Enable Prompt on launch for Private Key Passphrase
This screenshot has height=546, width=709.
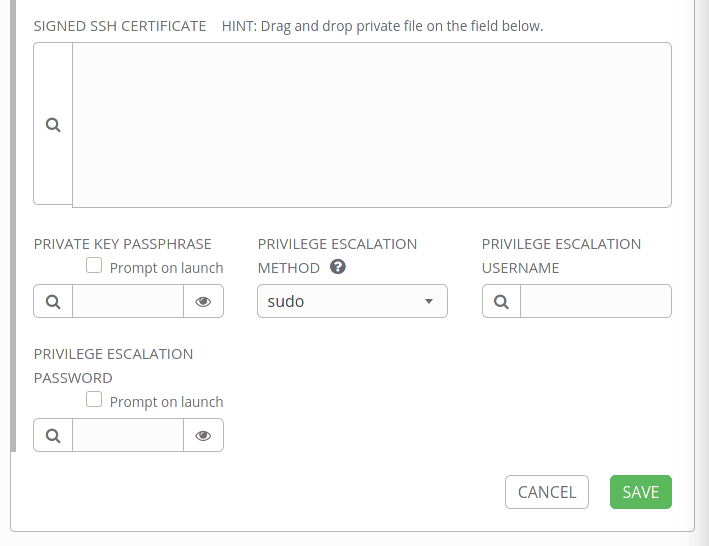pos(94,265)
